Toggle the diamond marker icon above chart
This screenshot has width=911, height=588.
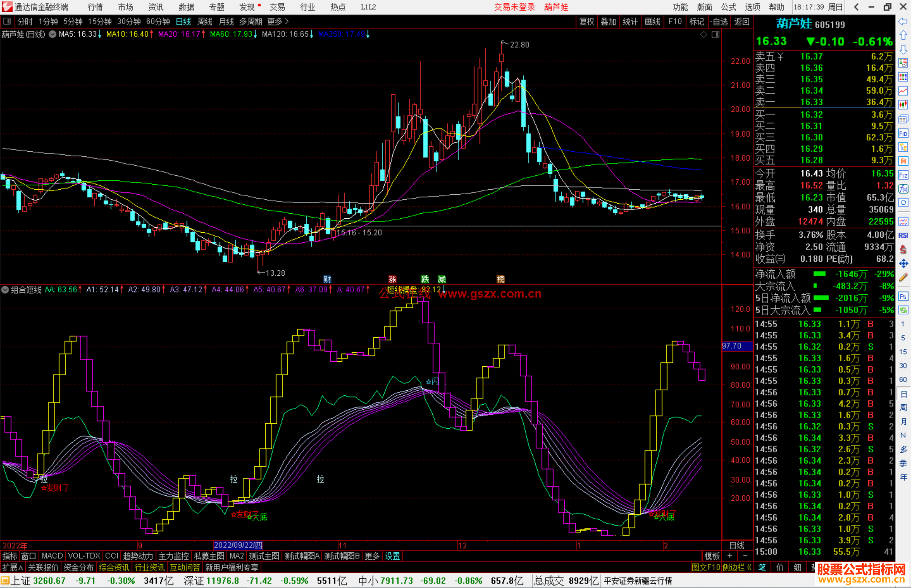[x=703, y=35]
